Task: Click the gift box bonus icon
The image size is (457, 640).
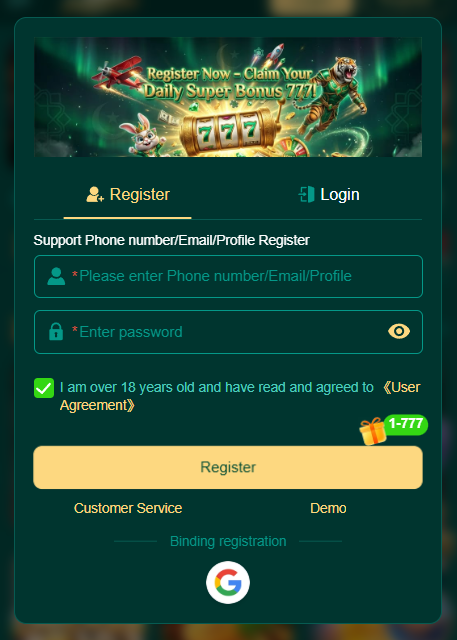Action: [x=373, y=432]
